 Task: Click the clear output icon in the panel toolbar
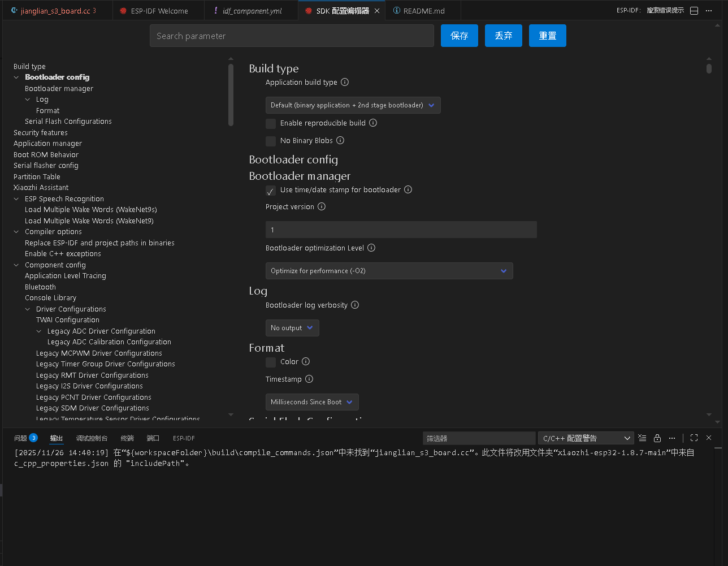(x=642, y=437)
